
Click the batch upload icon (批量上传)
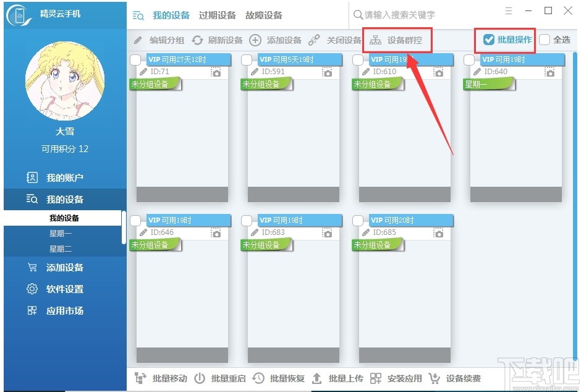[x=317, y=378]
